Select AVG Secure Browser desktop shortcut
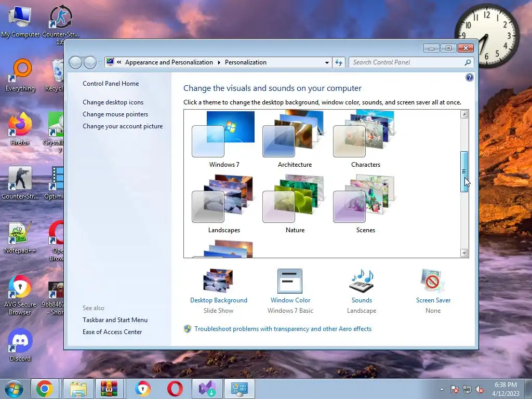The height and width of the screenshot is (399, 532). click(x=20, y=295)
